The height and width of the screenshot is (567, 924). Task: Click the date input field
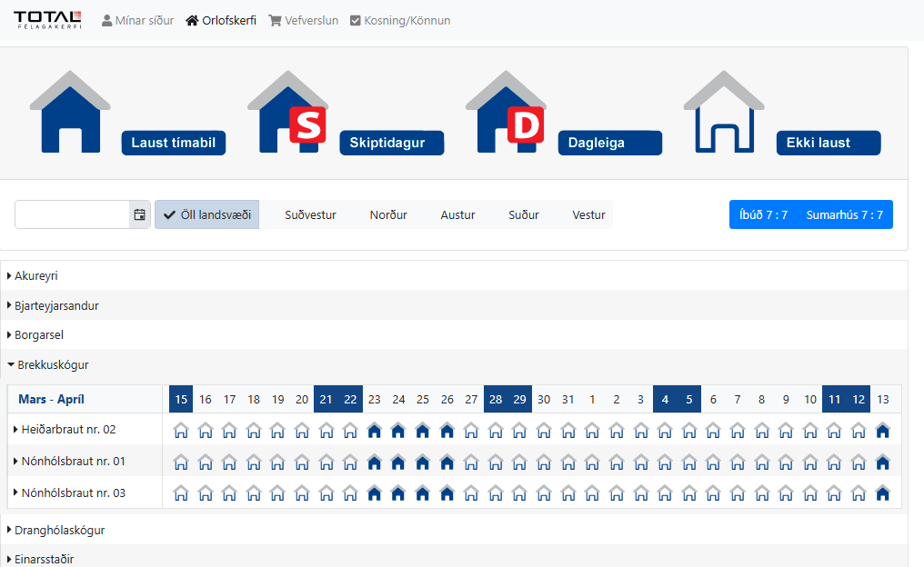pyautogui.click(x=72, y=214)
